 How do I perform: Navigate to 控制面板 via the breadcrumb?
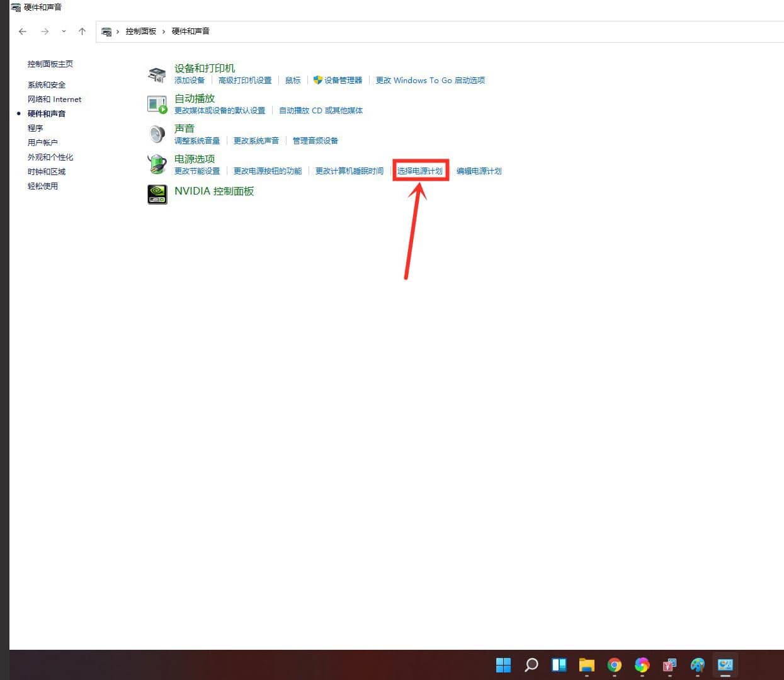point(141,31)
